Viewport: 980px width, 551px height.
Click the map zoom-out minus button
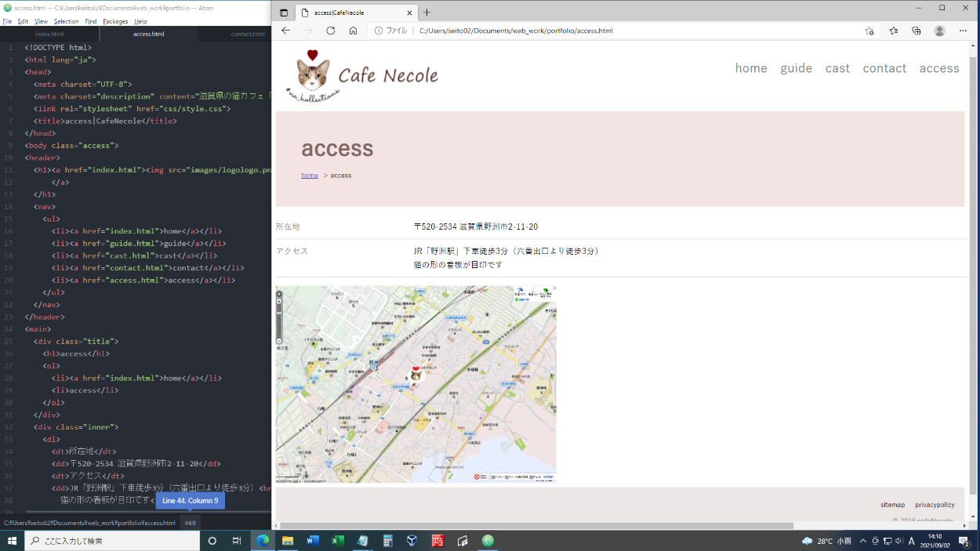click(279, 341)
